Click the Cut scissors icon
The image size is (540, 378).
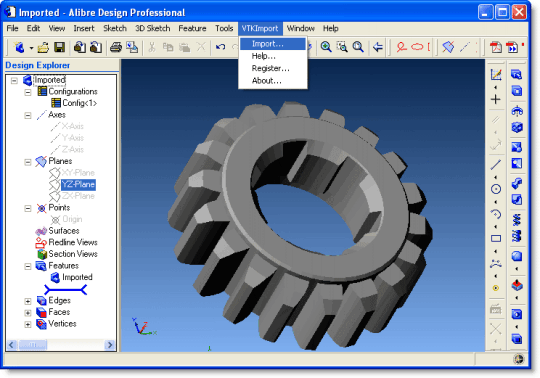point(152,47)
